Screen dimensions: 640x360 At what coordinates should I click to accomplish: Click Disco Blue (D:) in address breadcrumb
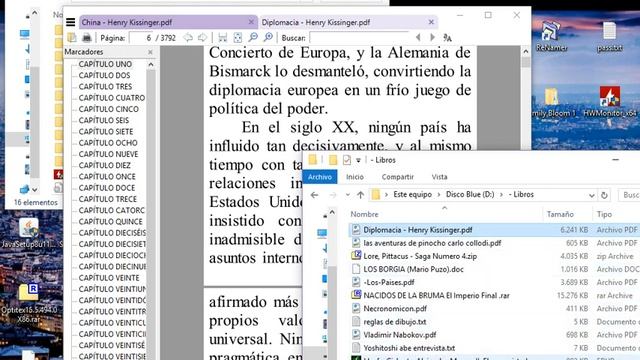click(470, 195)
